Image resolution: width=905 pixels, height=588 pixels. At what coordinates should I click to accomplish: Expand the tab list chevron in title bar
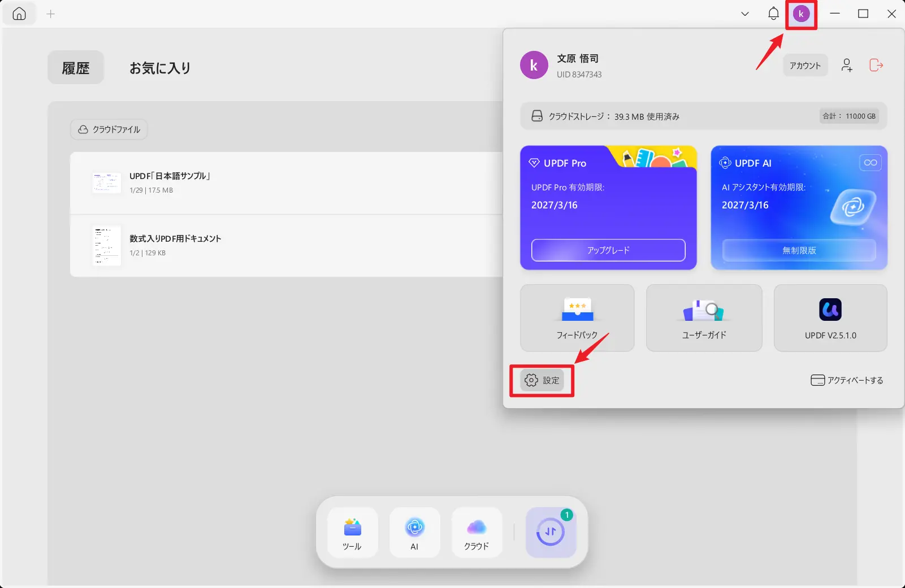[x=745, y=14]
